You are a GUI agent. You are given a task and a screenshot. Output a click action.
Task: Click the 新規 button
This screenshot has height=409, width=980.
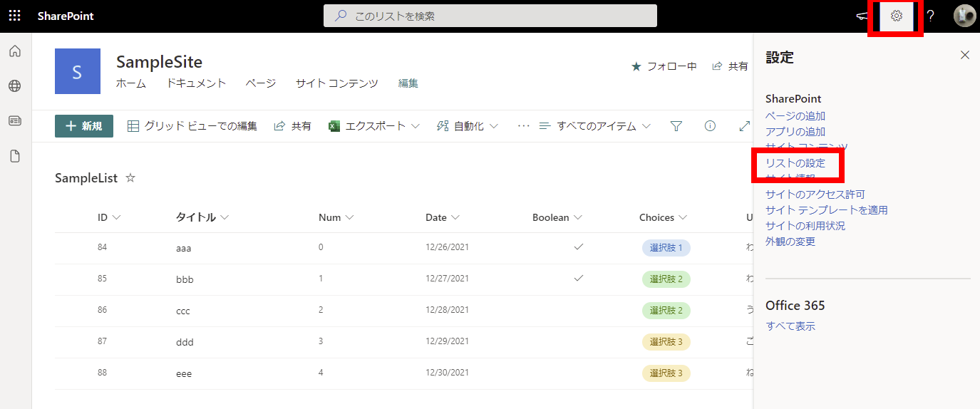coord(84,126)
